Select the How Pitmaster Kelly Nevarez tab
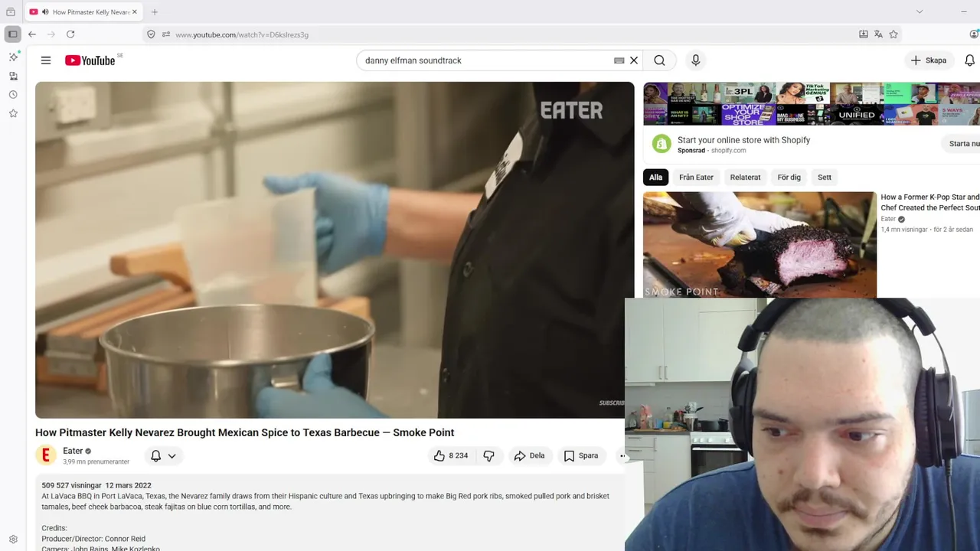The image size is (980, 551). 84,12
